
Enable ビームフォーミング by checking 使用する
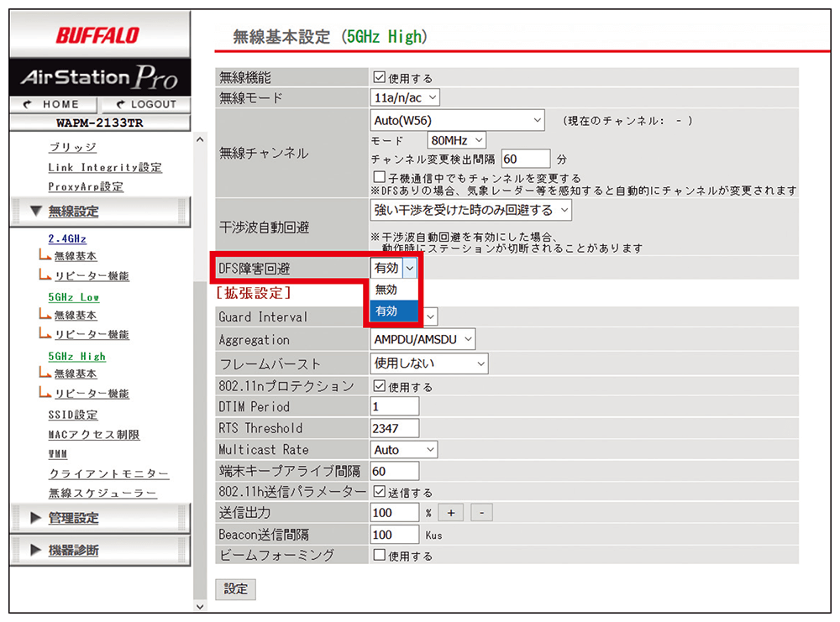(x=379, y=555)
